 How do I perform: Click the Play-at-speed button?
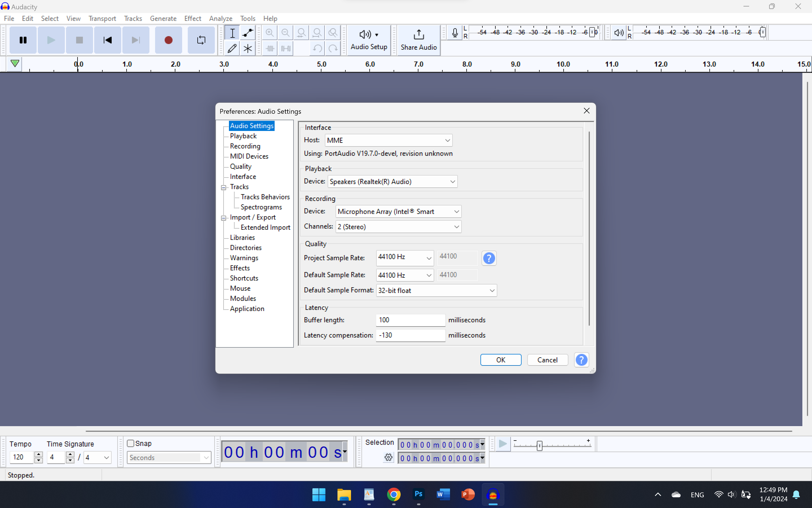[x=503, y=444]
